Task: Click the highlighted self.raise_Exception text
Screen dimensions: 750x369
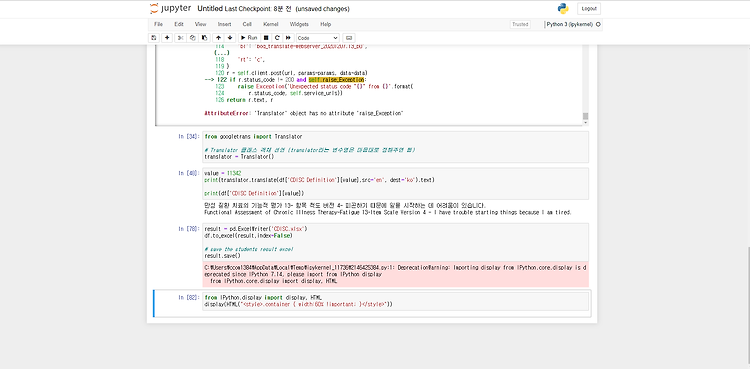Action: [336, 79]
